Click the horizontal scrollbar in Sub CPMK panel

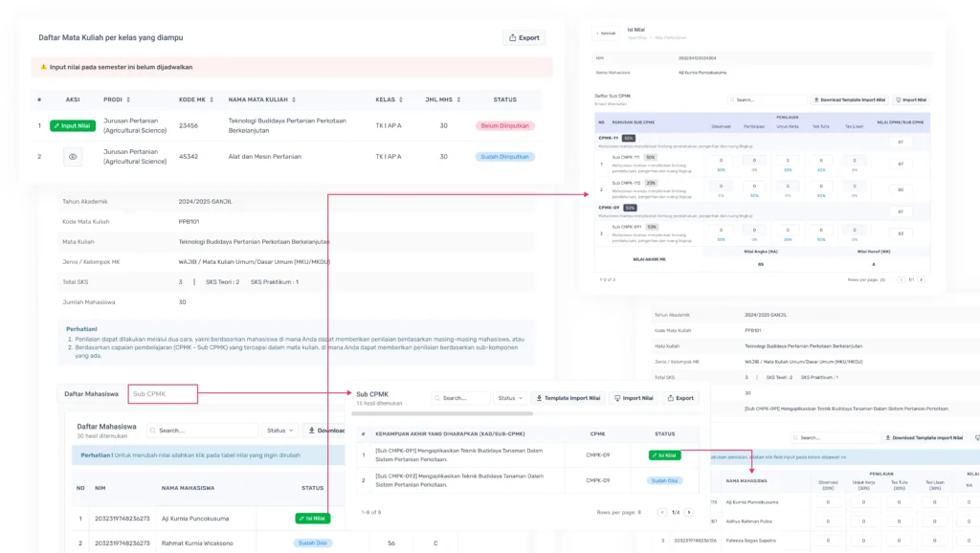click(442, 413)
